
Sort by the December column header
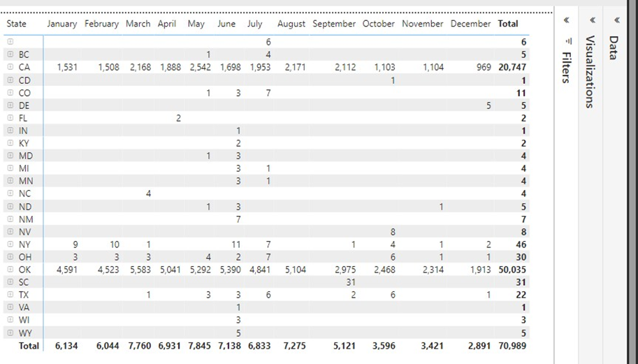pyautogui.click(x=470, y=24)
